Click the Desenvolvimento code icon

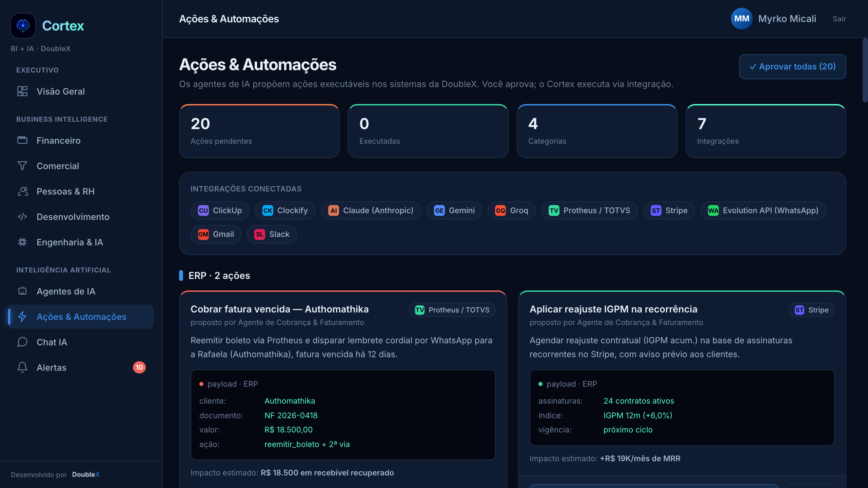[22, 217]
